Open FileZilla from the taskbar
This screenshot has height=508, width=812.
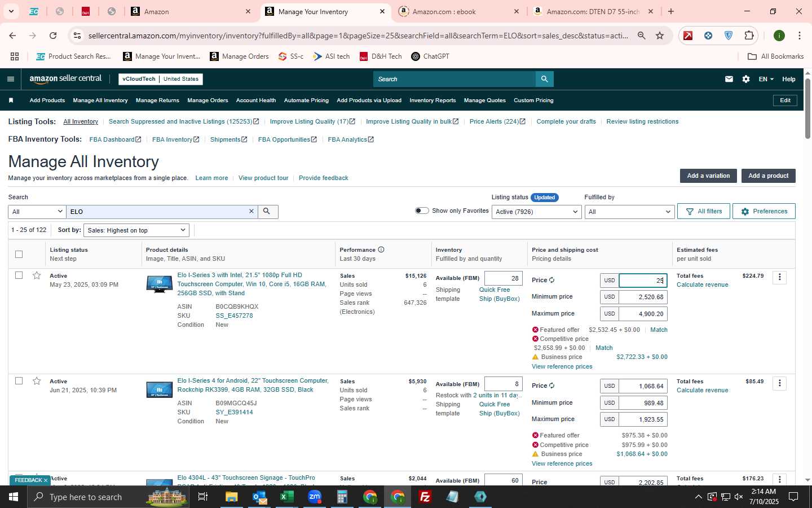[x=425, y=497]
